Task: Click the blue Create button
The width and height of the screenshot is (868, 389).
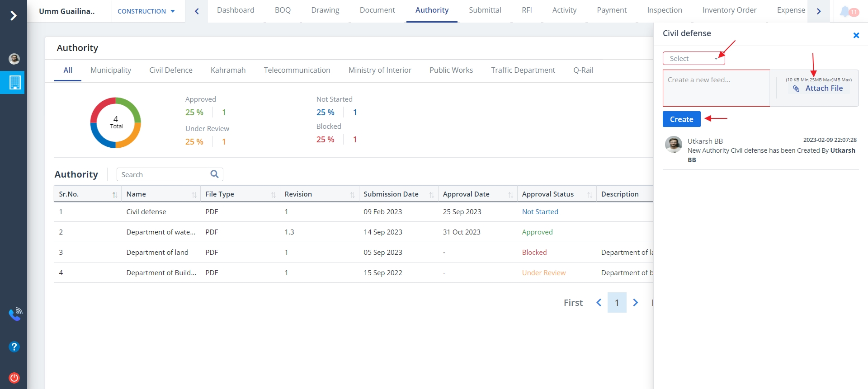Action: [x=681, y=119]
